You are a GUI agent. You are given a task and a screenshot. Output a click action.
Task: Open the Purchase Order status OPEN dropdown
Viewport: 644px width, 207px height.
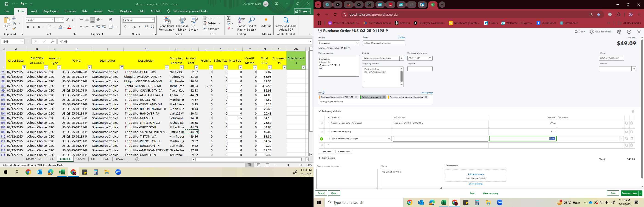(x=345, y=48)
